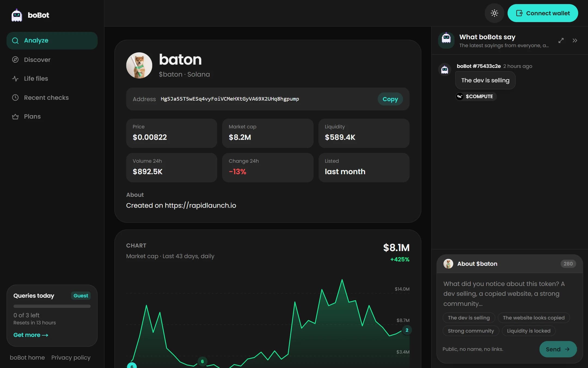
Task: Click the Guest badge
Action: (81, 295)
